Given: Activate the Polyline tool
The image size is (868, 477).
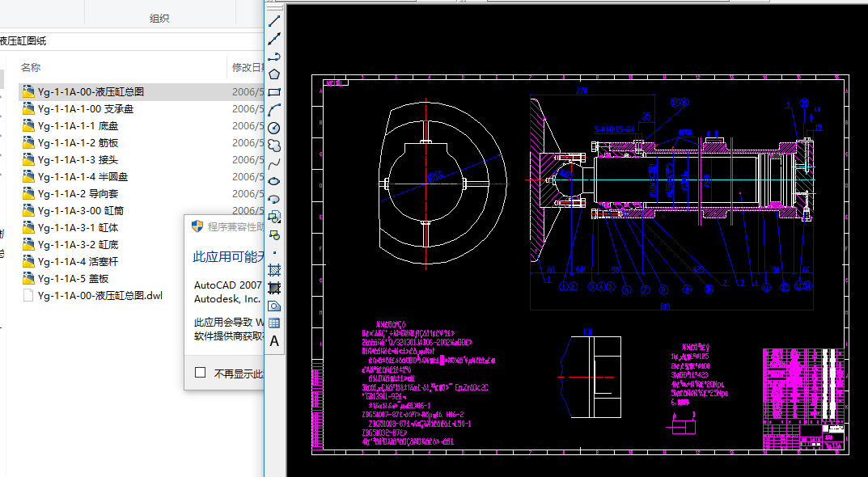Looking at the screenshot, I should click(x=274, y=57).
